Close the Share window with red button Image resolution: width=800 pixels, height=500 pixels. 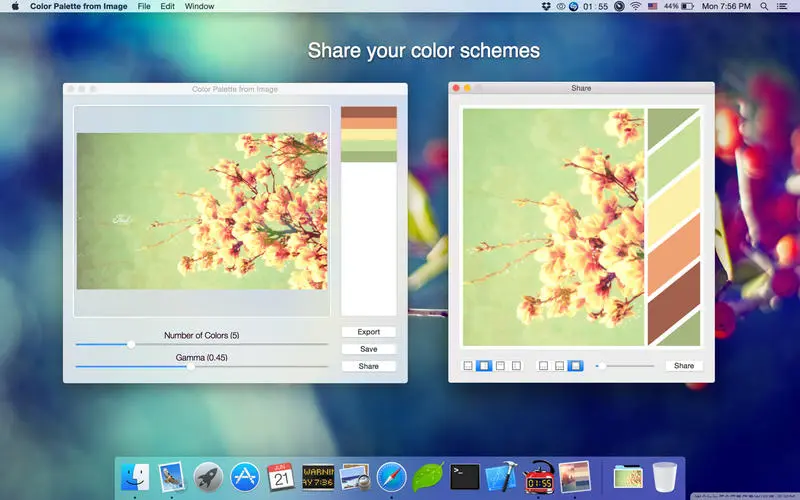click(x=456, y=88)
